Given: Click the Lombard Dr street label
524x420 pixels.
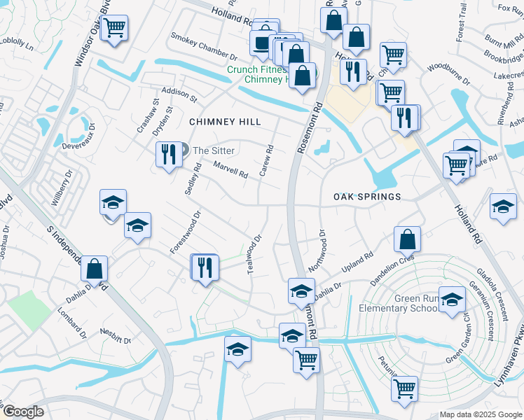Looking at the screenshot, I should pos(72,323).
